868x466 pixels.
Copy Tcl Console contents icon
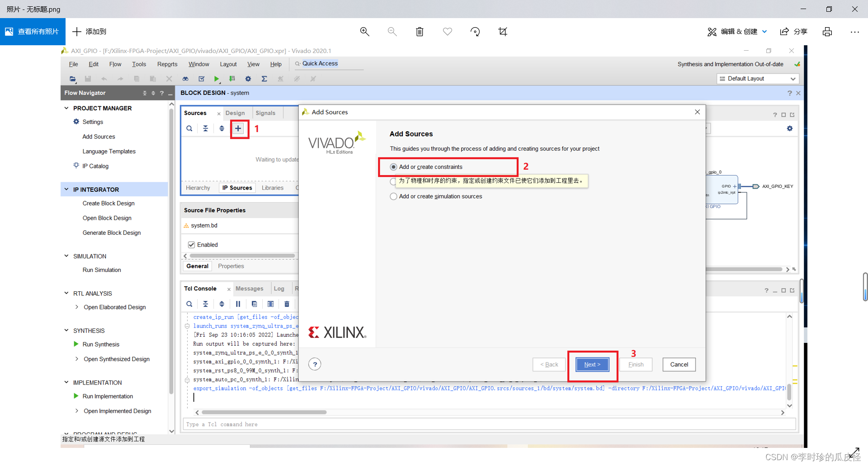(255, 304)
